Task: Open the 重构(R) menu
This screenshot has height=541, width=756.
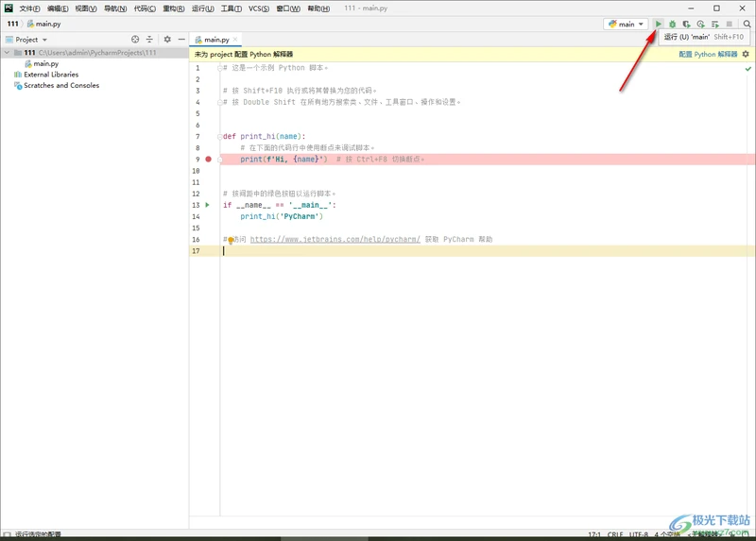Action: click(x=174, y=8)
